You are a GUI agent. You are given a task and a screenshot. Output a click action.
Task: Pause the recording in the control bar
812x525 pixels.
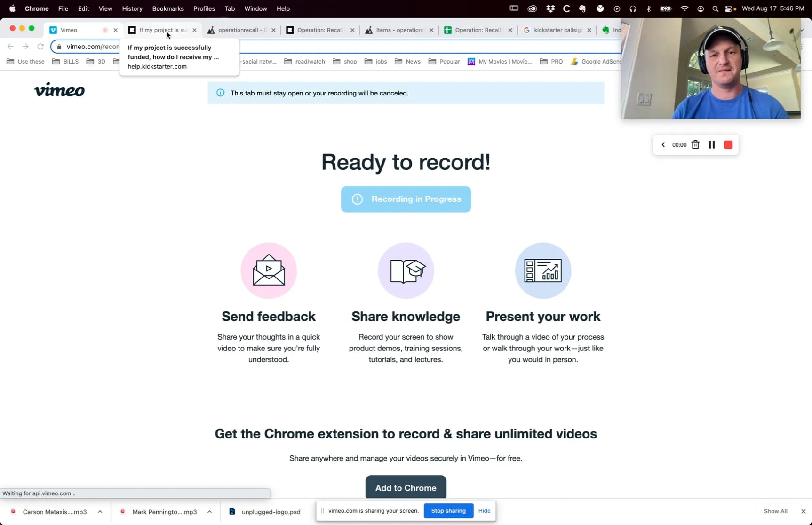click(712, 144)
